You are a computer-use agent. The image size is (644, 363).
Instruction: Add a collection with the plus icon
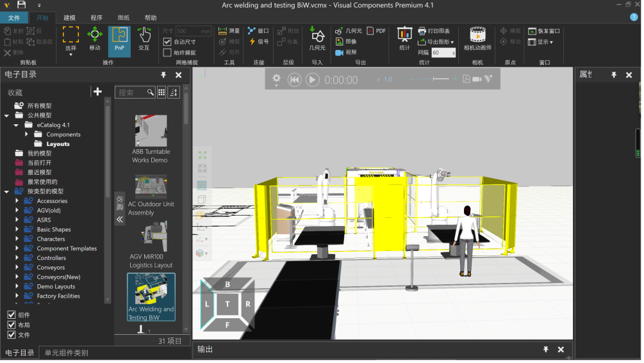pos(97,92)
